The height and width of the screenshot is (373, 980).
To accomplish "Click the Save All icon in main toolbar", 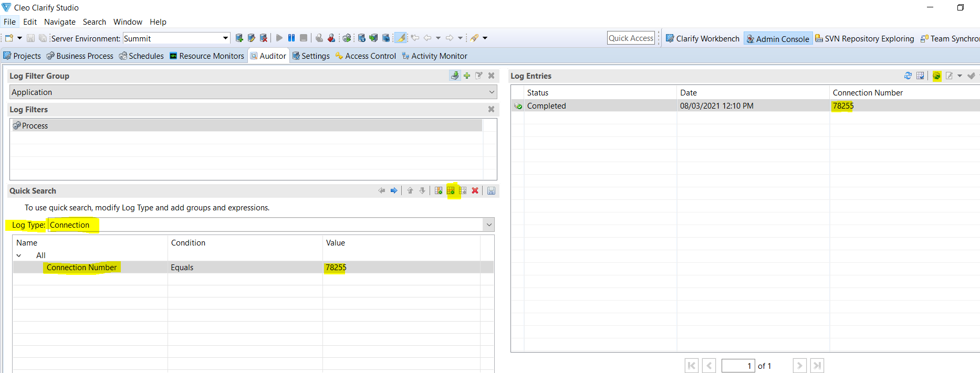I will (43, 38).
